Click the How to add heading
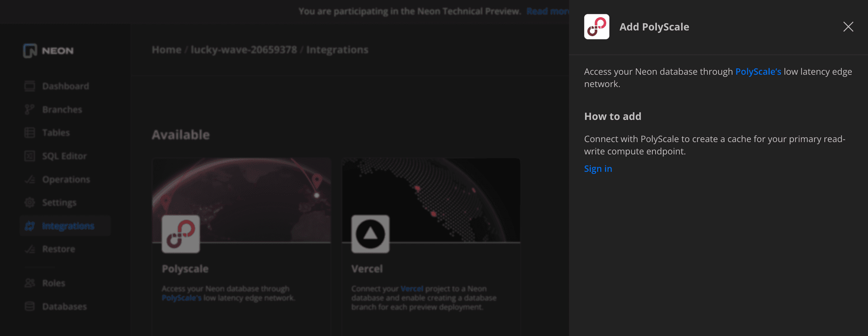Screen dimensions: 868x336 [613, 116]
